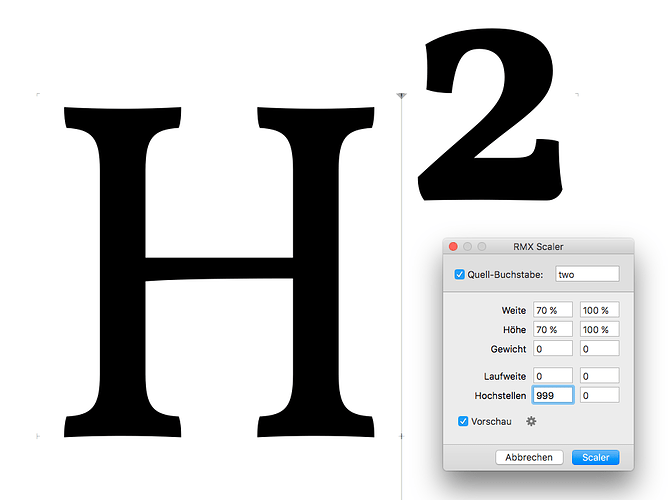Click the Gewicht label

[x=508, y=349]
